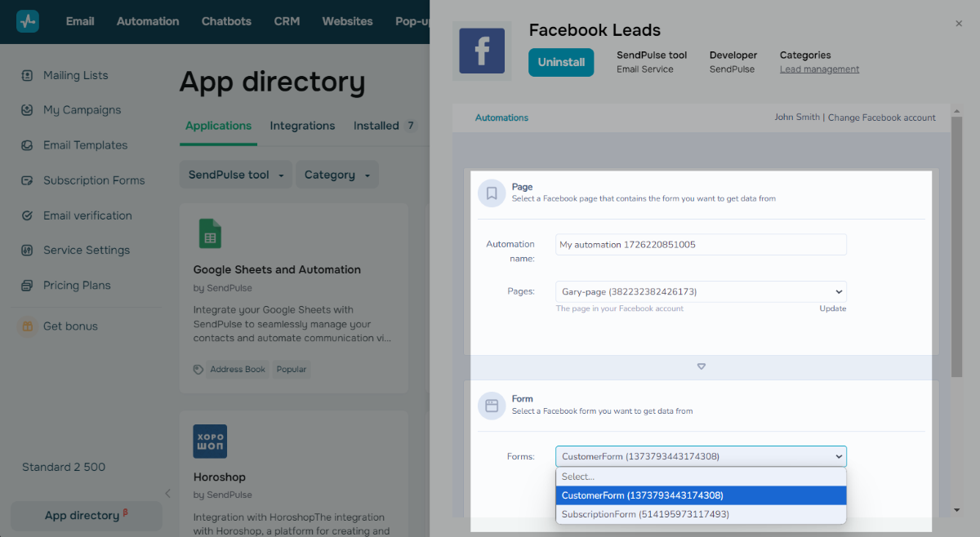
Task: Click the Facebook Leads logo icon
Action: pyautogui.click(x=482, y=51)
